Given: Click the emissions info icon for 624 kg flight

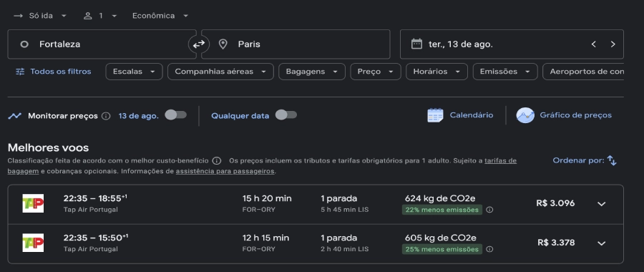Looking at the screenshot, I should pyautogui.click(x=489, y=210).
